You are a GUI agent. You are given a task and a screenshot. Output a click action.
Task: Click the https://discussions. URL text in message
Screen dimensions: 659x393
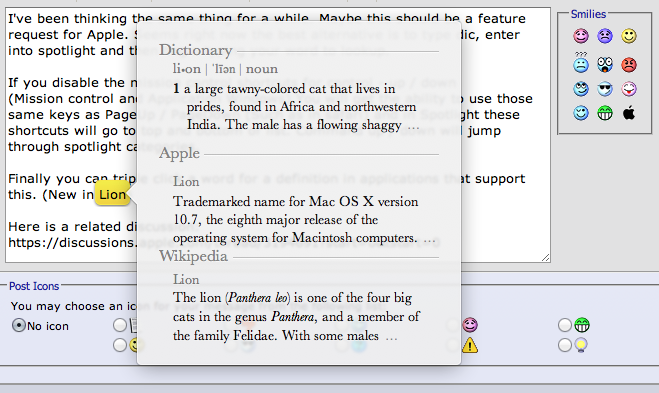(x=73, y=243)
